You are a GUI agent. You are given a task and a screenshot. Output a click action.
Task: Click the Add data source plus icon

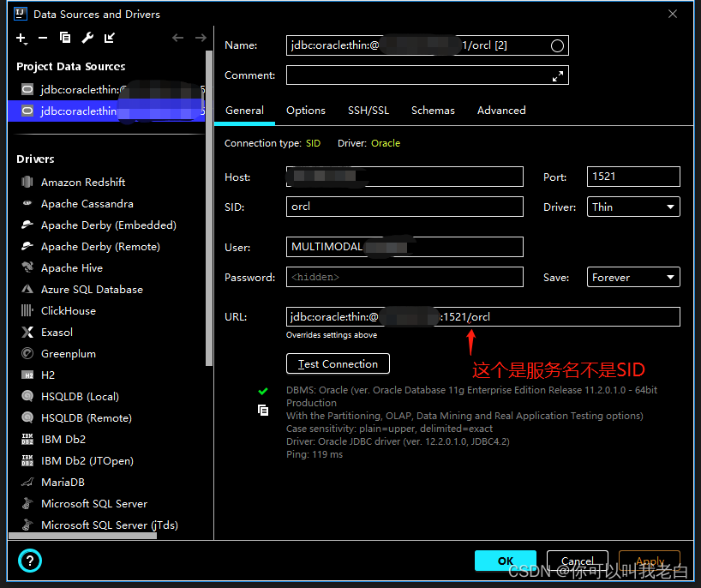[21, 39]
